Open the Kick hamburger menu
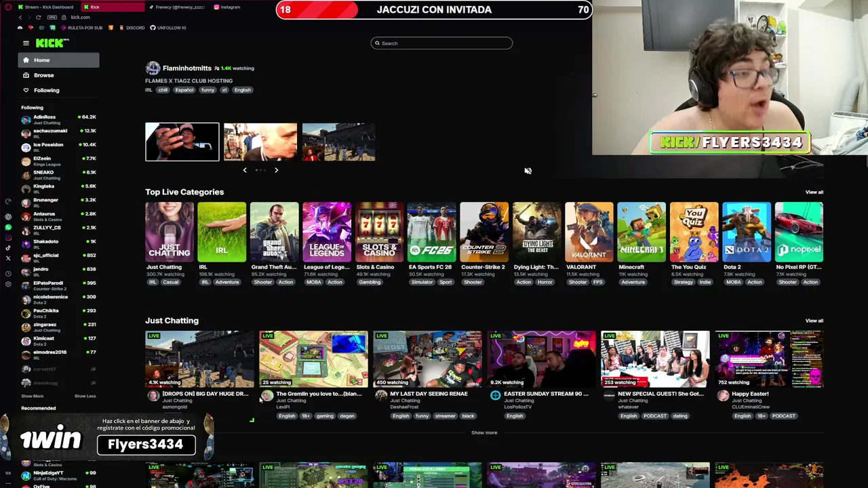This screenshot has height=488, width=868. (26, 43)
